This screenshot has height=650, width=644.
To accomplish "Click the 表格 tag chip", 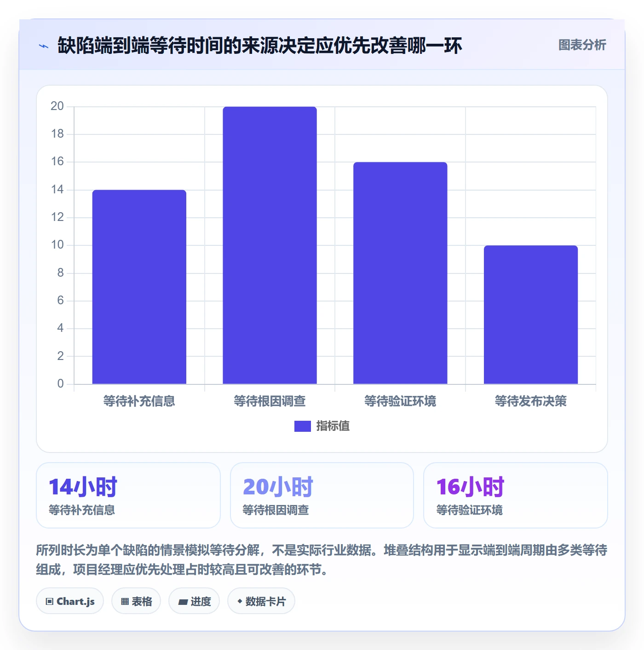I will (136, 601).
